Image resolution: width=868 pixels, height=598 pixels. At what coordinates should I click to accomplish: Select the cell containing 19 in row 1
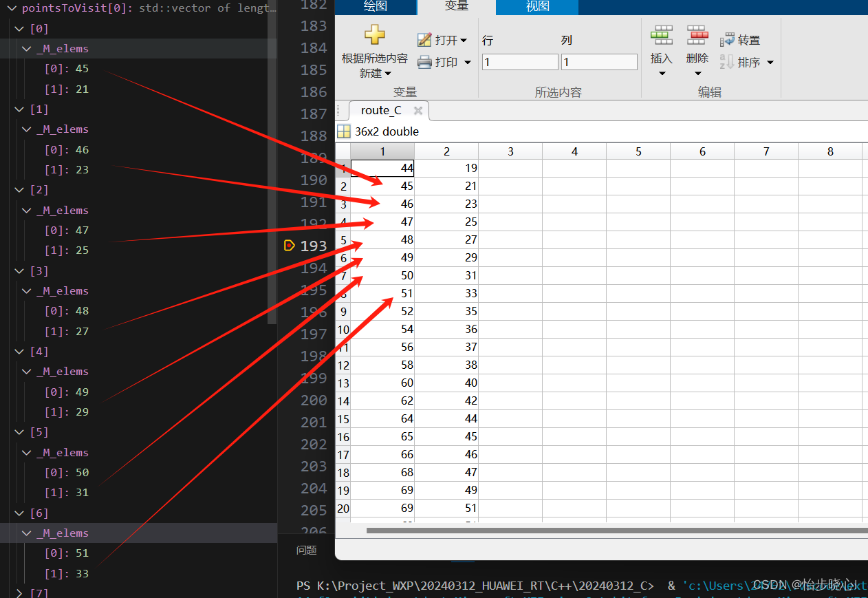446,168
